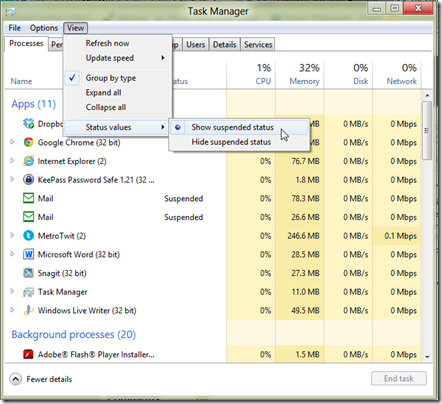Click the End task button
The height and width of the screenshot is (404, 442).
click(x=399, y=379)
